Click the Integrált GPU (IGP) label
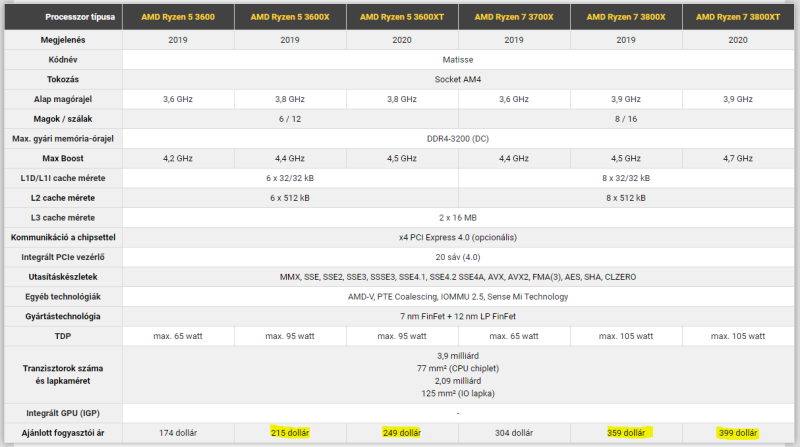800x447 pixels. click(63, 413)
